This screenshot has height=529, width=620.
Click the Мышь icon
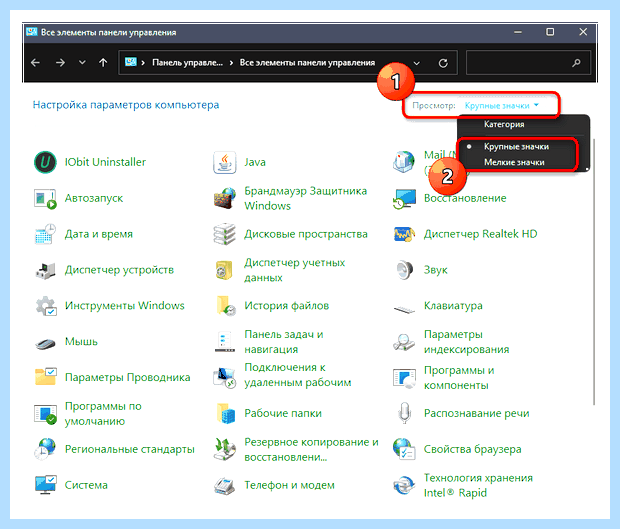(45, 343)
